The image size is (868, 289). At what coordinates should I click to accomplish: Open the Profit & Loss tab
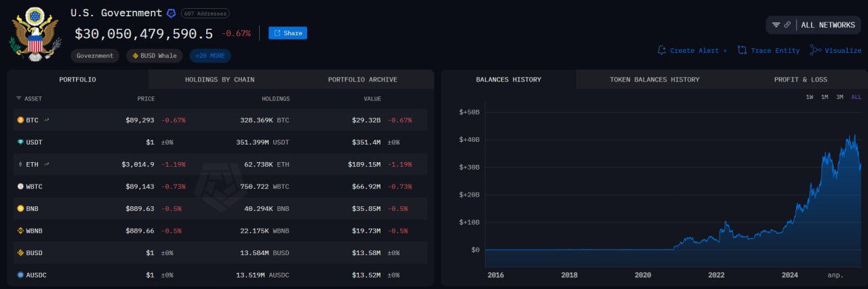click(x=800, y=79)
